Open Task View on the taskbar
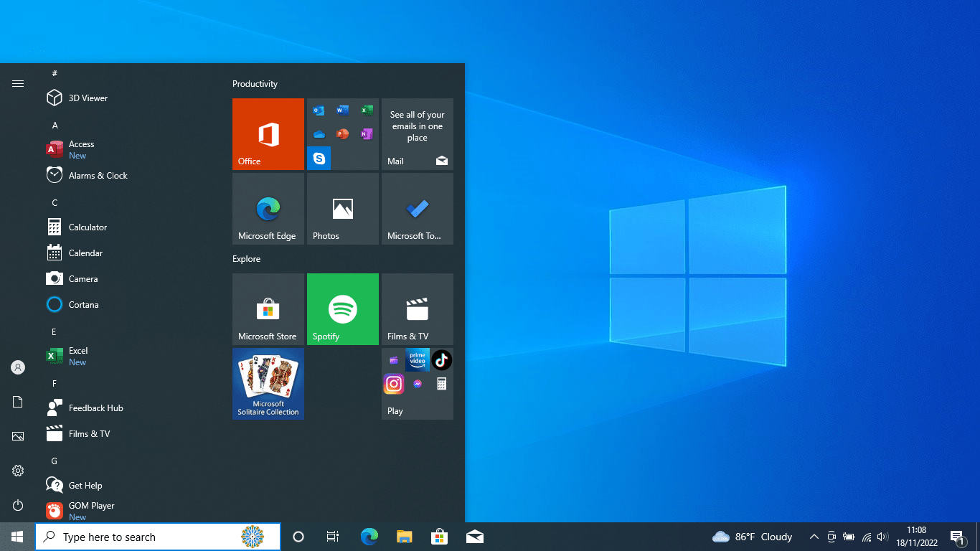This screenshot has height=551, width=980. click(x=333, y=537)
